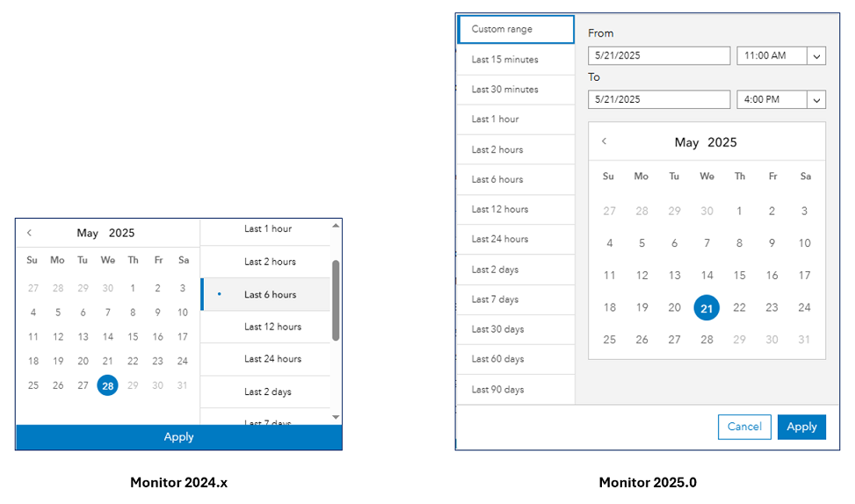The image size is (855, 504).
Task: Pick highlighted day 21 in Monitor 2025.0 calendar
Action: [x=706, y=308]
